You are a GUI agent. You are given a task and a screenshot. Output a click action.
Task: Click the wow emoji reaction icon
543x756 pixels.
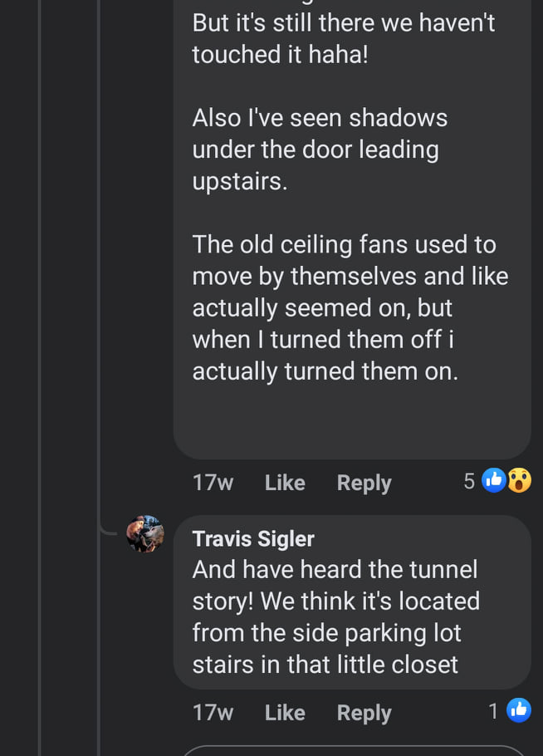519,480
